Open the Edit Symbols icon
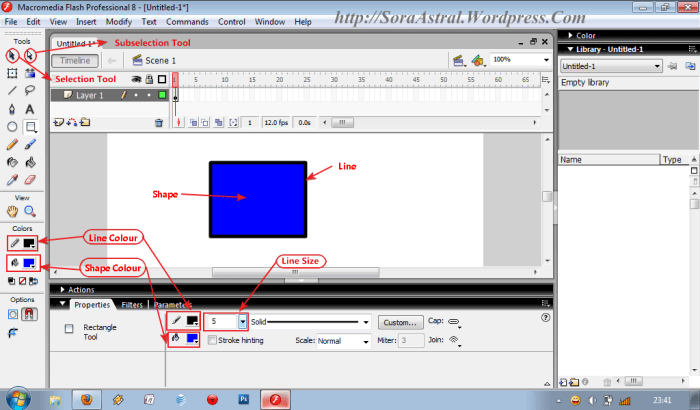Image resolution: width=700 pixels, height=410 pixels. click(478, 61)
